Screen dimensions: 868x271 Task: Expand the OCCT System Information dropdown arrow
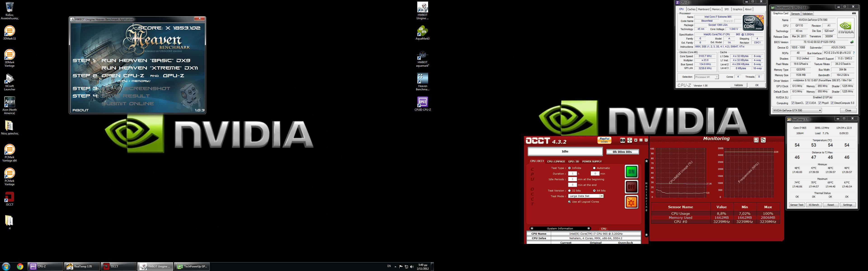click(589, 228)
